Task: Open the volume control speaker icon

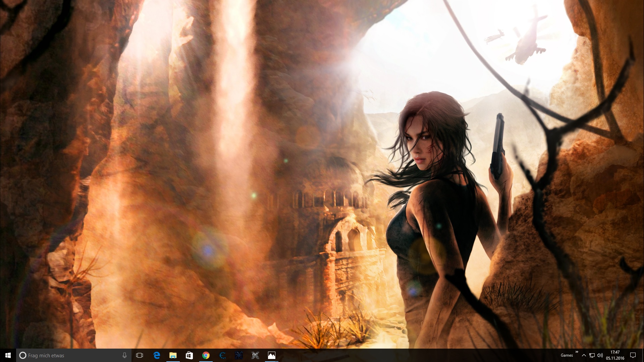Action: (600, 355)
